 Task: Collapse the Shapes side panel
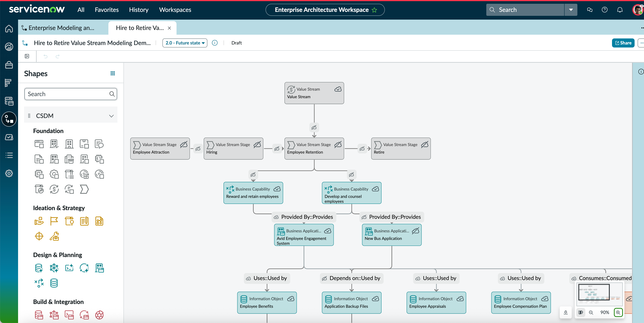(27, 56)
